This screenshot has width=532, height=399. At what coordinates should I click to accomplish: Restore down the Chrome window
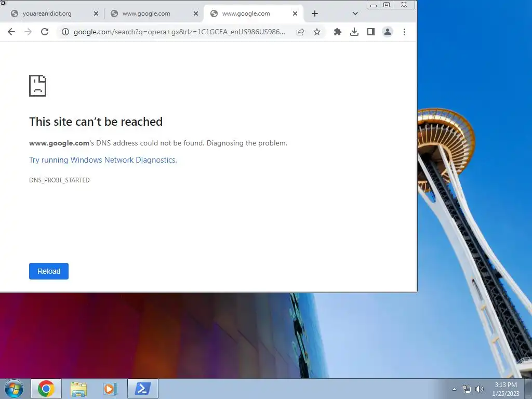(387, 5)
